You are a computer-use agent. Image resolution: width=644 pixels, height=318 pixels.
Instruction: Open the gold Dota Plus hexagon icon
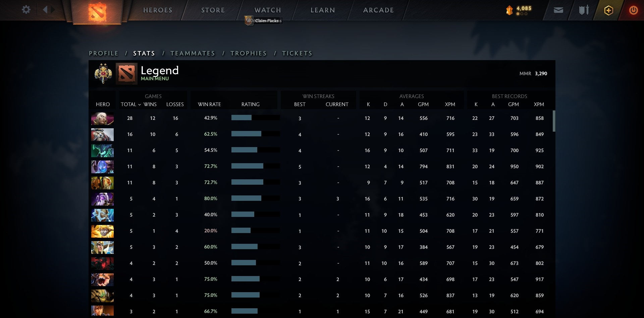click(608, 10)
